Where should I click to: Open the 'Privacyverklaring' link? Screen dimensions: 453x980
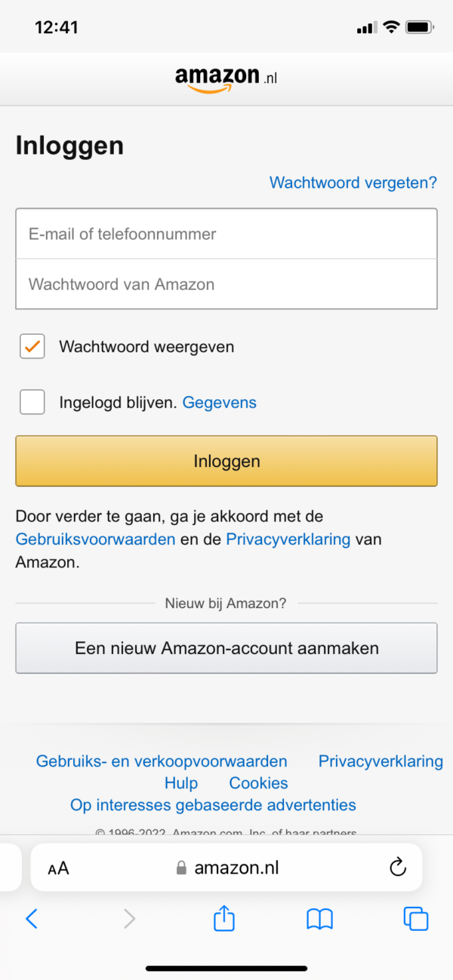(289, 539)
